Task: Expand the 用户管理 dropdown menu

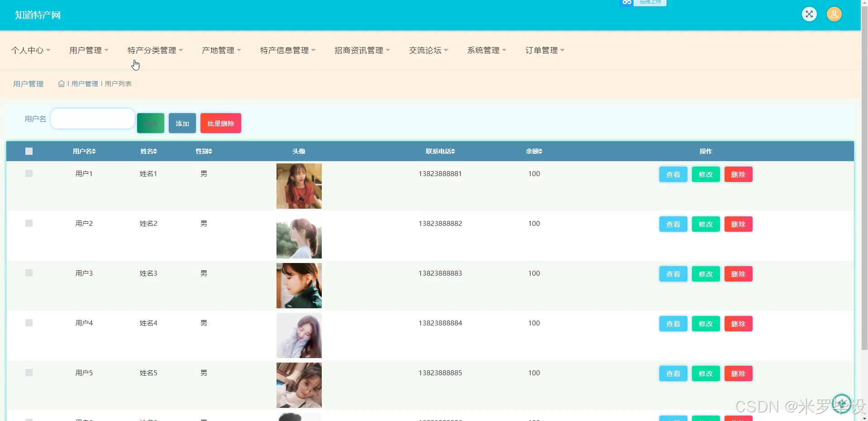Action: pyautogui.click(x=89, y=50)
